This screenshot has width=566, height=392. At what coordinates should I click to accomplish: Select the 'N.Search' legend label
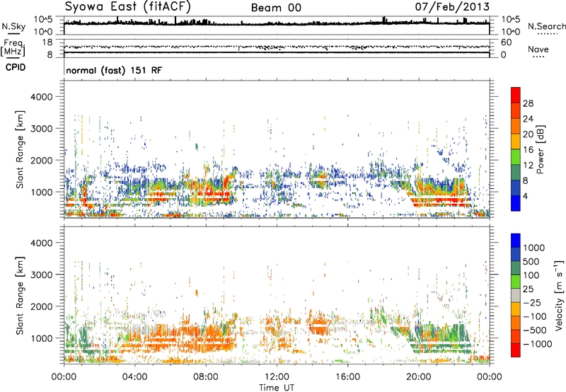(546, 26)
